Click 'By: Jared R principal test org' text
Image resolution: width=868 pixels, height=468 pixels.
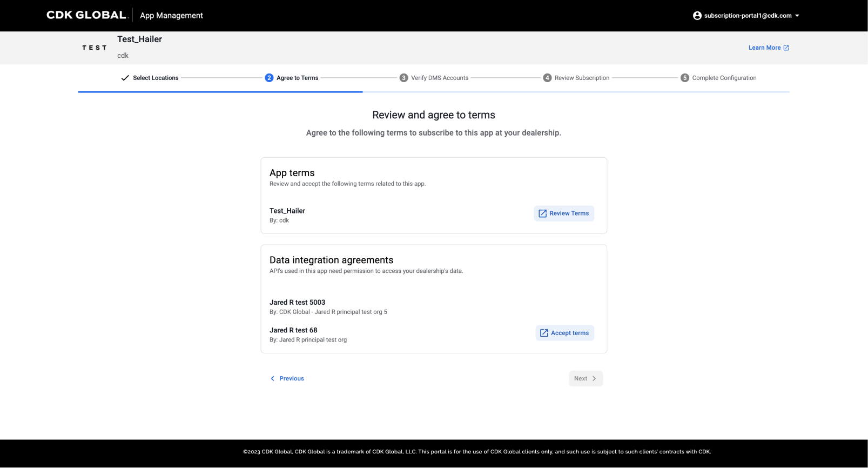click(x=308, y=340)
